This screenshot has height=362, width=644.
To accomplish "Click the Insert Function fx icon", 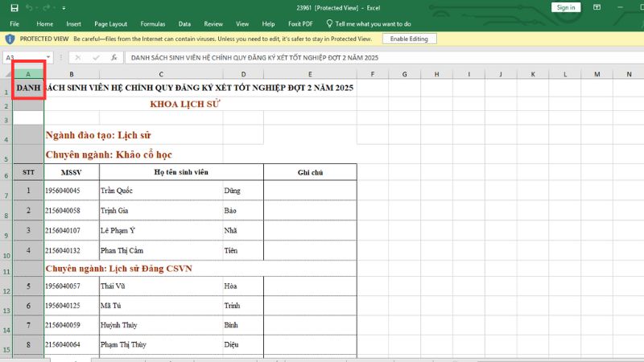I will pyautogui.click(x=114, y=58).
